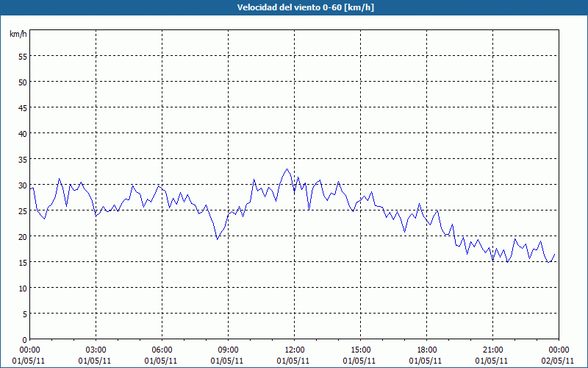The image size is (588, 368).
Task: Select the y-axis value label "45"
Action: tap(23, 107)
